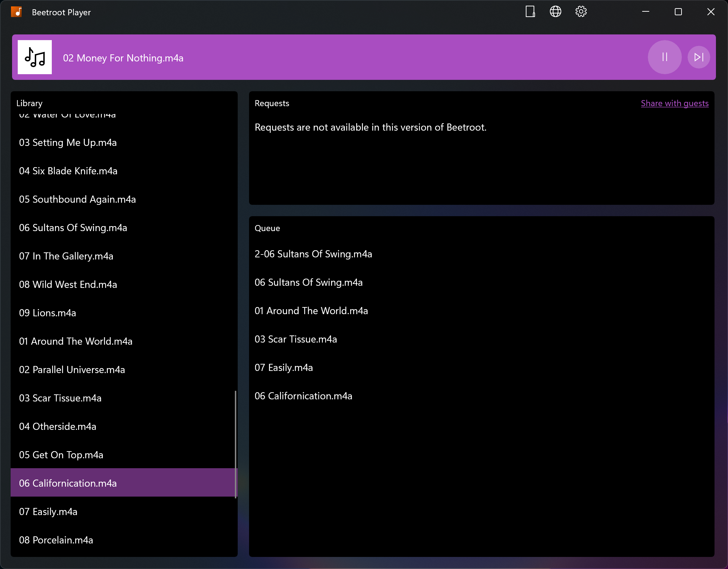Click 07 Easily.m4a in Queue
The image size is (728, 569).
[482, 367]
